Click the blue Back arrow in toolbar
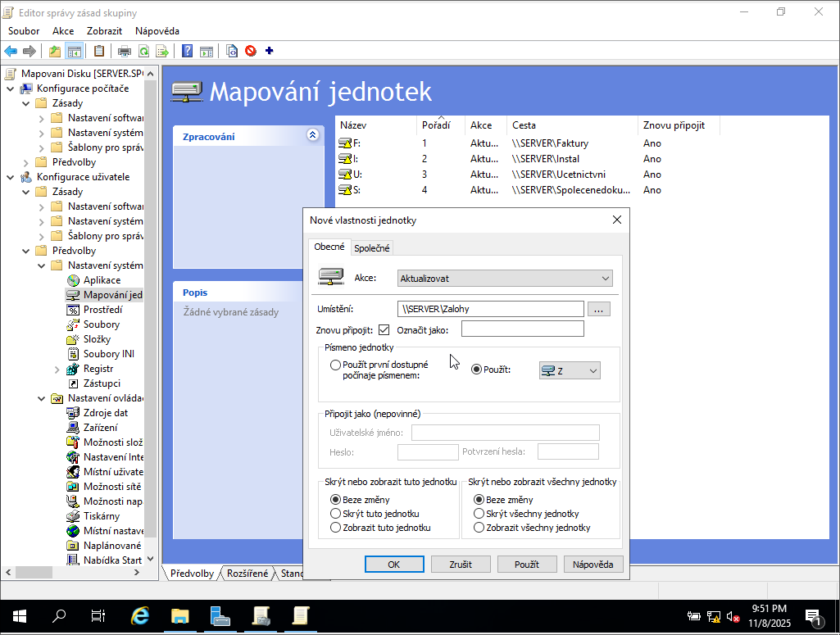The width and height of the screenshot is (840, 635). click(x=11, y=51)
